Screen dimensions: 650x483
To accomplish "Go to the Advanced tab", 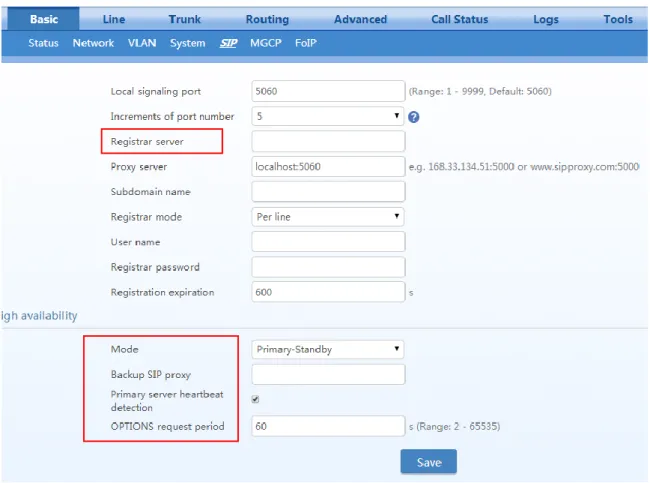I will pos(361,19).
